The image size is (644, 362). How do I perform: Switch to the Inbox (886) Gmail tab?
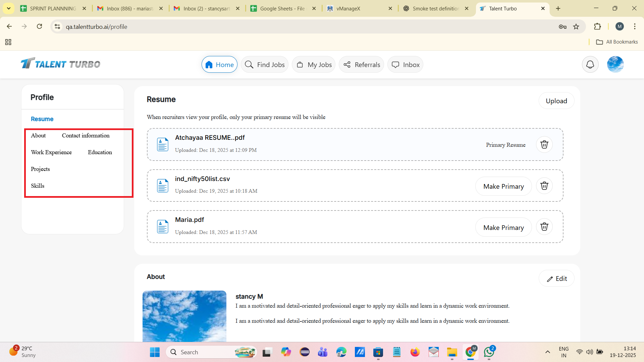pyautogui.click(x=129, y=8)
